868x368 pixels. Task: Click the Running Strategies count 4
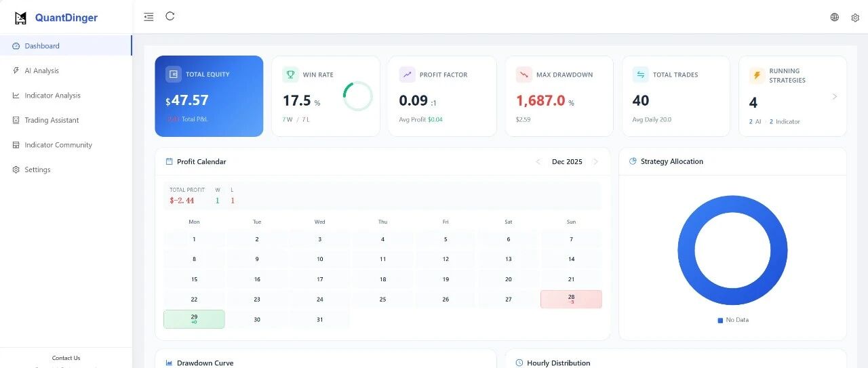point(753,103)
